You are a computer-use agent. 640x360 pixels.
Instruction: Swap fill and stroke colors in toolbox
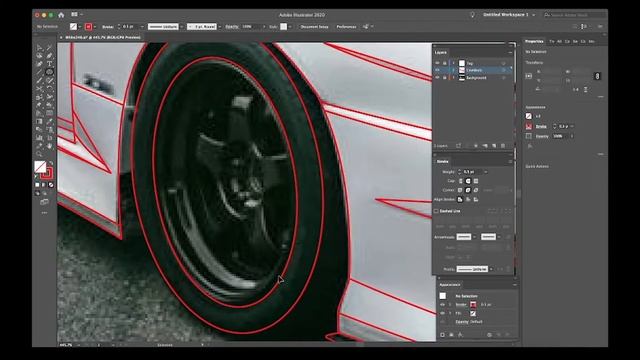[51, 163]
